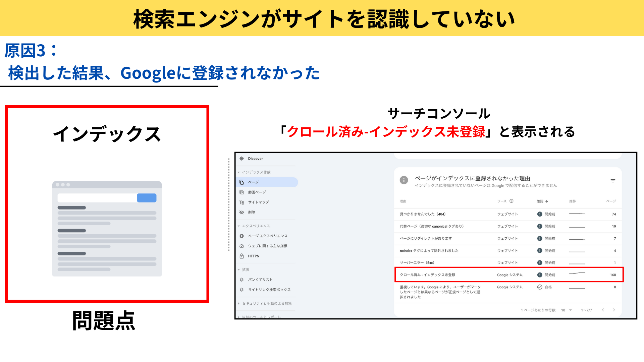Click the HTTPS padlock icon

tap(241, 256)
